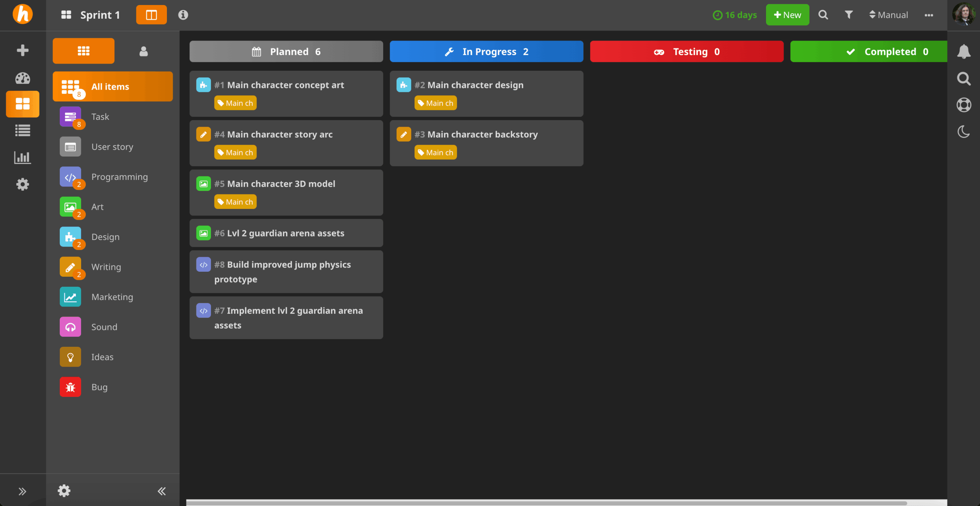This screenshot has height=506, width=980.
Task: Select the Programming category
Action: tap(119, 177)
